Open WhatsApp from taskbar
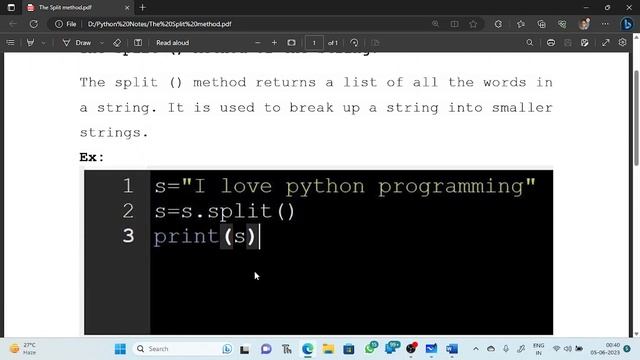The width and height of the screenshot is (640, 360). pyautogui.click(x=371, y=348)
